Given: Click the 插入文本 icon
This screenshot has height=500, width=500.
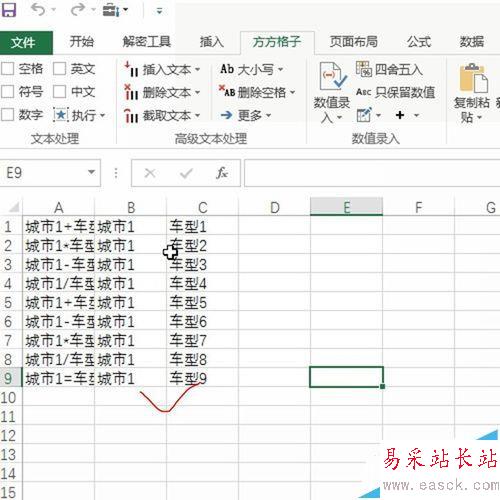Looking at the screenshot, I should click(132, 69).
